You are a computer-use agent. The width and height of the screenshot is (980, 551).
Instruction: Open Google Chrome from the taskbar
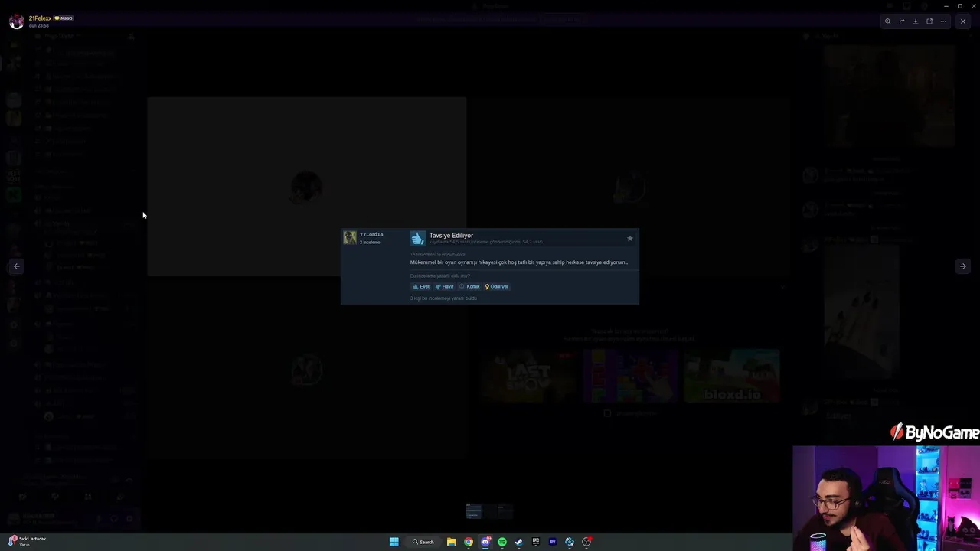pos(469,542)
